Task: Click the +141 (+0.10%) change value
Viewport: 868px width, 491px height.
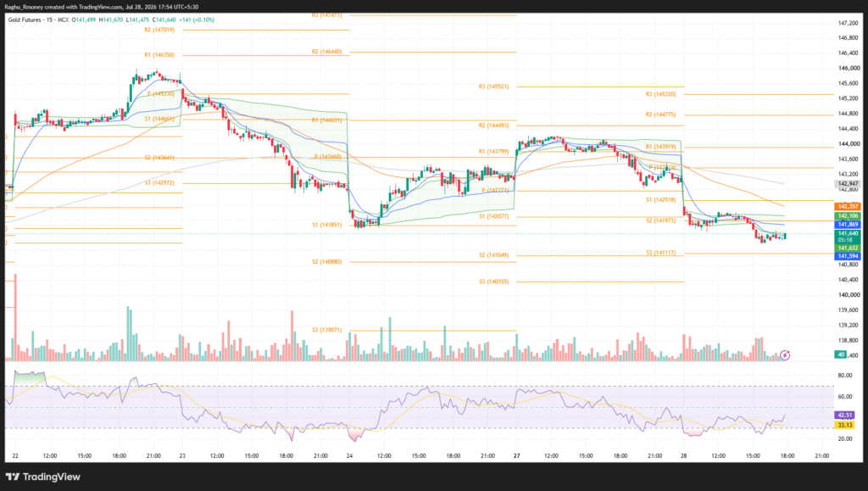Action: click(197, 20)
